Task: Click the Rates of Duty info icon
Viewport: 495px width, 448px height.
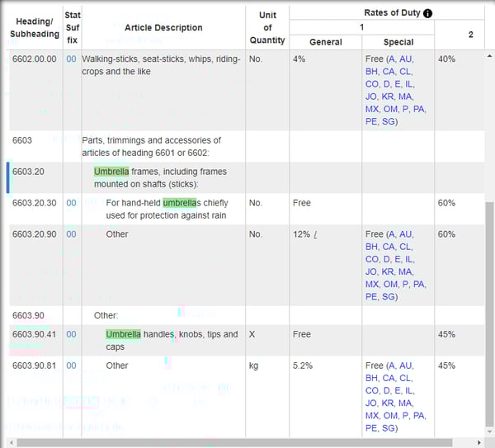Action: [x=427, y=13]
